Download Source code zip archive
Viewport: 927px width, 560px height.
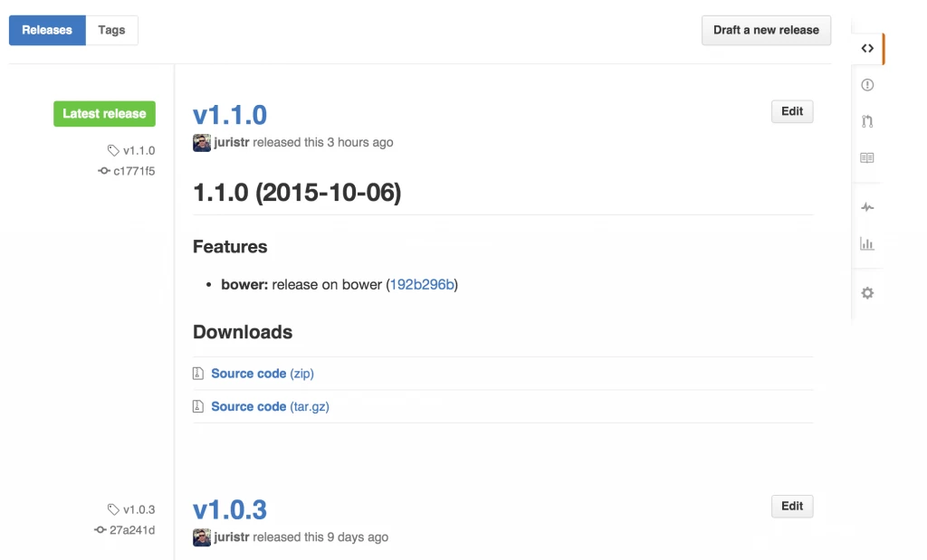[263, 374]
